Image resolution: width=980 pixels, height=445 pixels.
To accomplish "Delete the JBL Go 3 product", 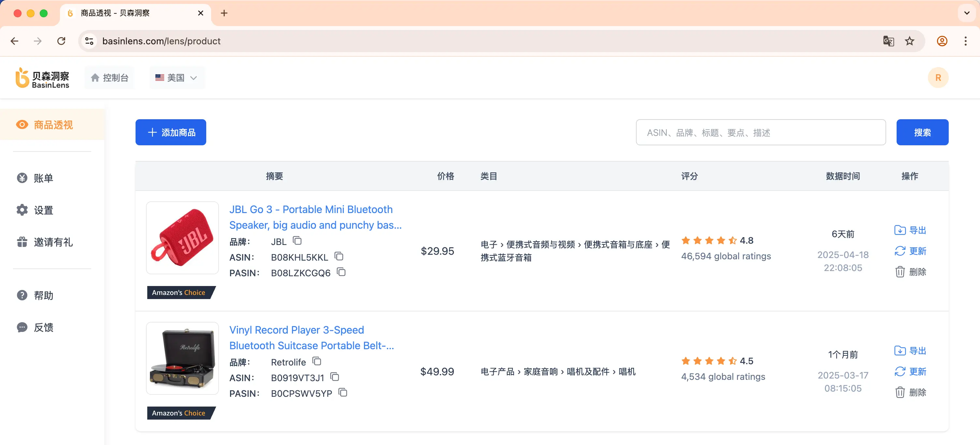I will pyautogui.click(x=910, y=272).
